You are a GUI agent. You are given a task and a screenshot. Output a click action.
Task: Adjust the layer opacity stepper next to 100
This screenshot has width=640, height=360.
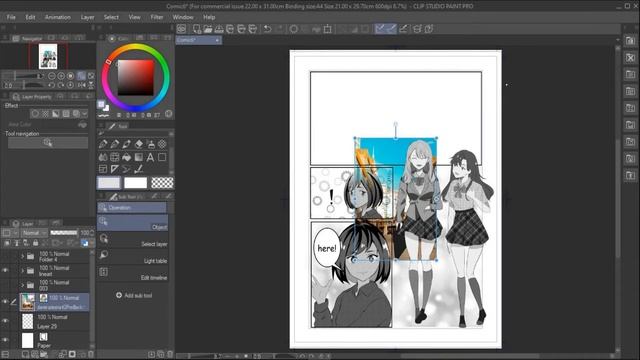(x=92, y=233)
